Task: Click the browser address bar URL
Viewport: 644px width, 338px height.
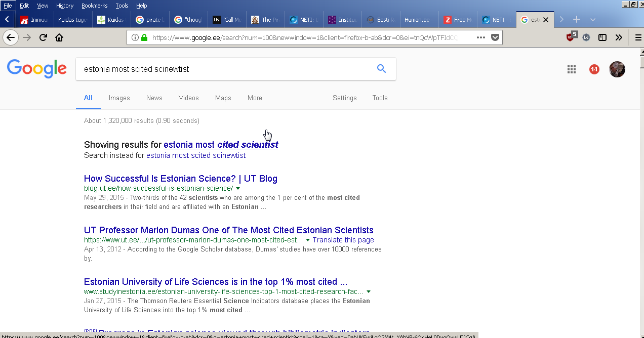Action: click(305, 37)
